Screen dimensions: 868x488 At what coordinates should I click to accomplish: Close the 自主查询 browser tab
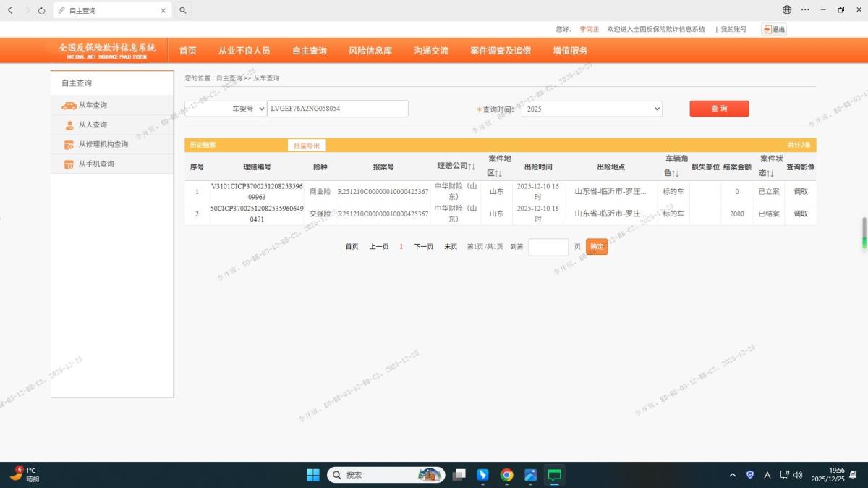pos(163,11)
